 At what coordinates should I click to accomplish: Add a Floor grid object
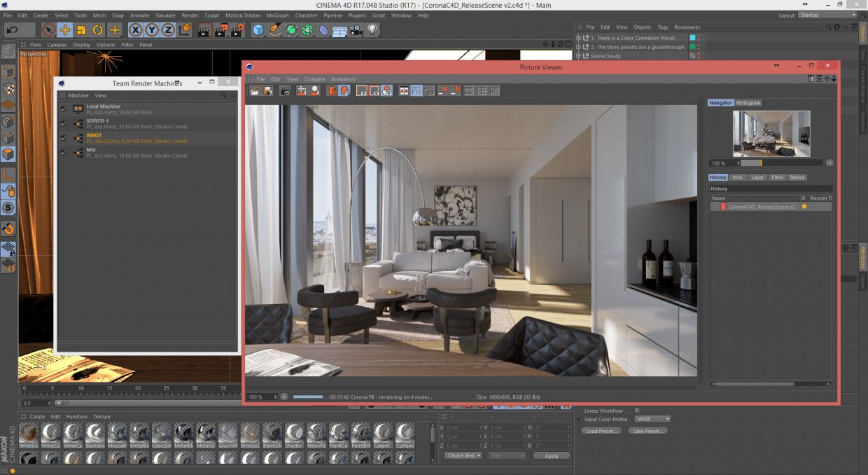click(339, 30)
